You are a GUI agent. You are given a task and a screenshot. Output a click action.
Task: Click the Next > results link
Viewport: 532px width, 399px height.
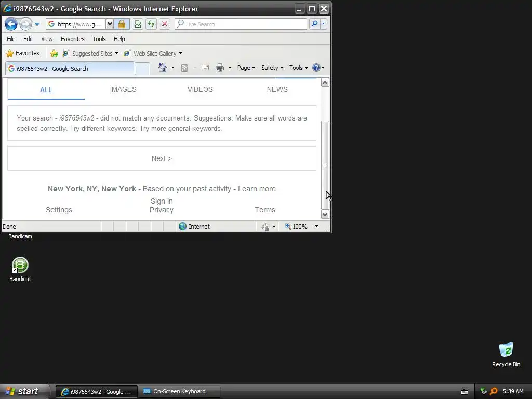[162, 158]
